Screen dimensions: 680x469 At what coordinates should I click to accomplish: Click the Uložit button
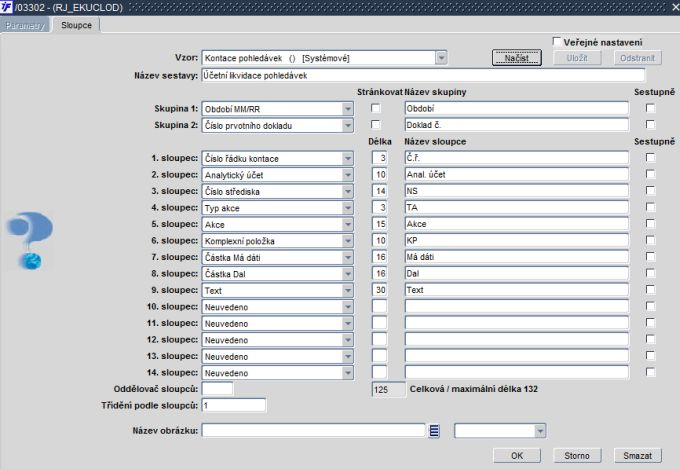(x=577, y=58)
